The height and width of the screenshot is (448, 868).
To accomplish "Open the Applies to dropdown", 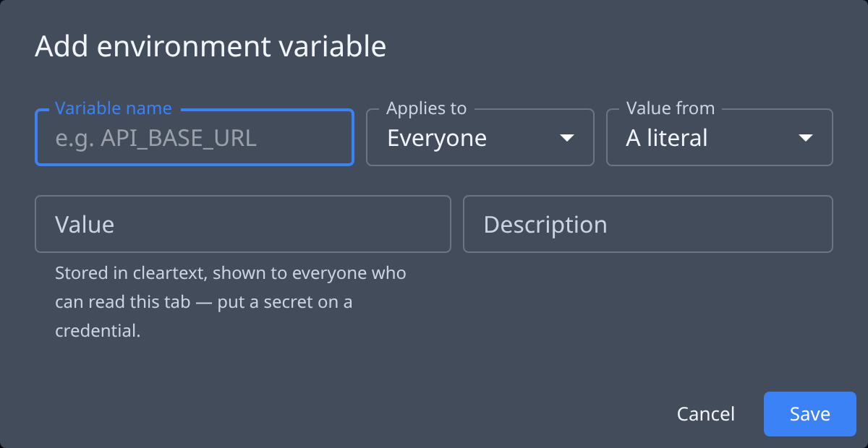I will pos(480,137).
